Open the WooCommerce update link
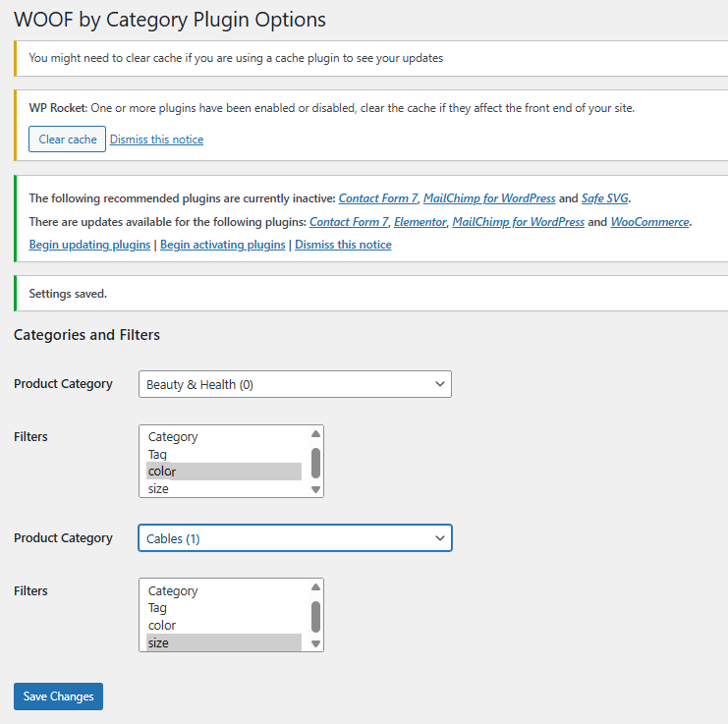 click(649, 222)
